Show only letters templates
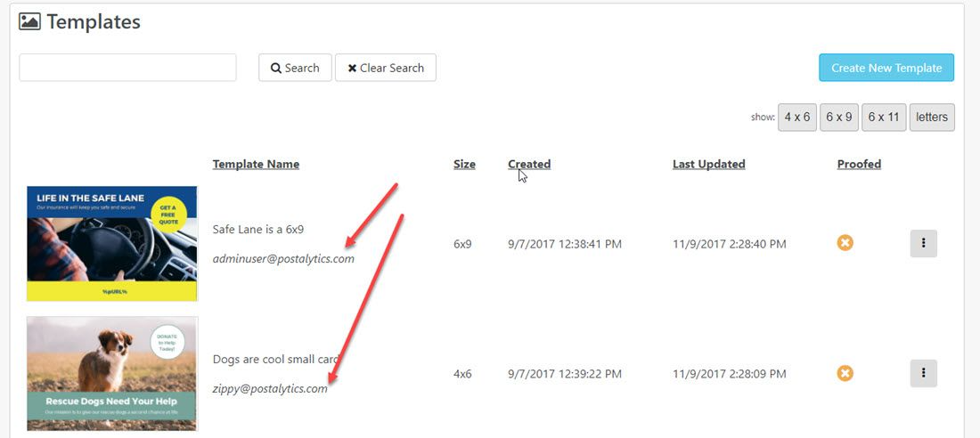Image resolution: width=980 pixels, height=438 pixels. coord(932,117)
